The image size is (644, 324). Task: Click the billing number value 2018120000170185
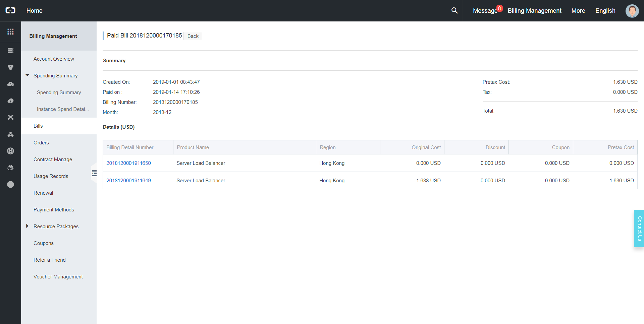point(175,102)
